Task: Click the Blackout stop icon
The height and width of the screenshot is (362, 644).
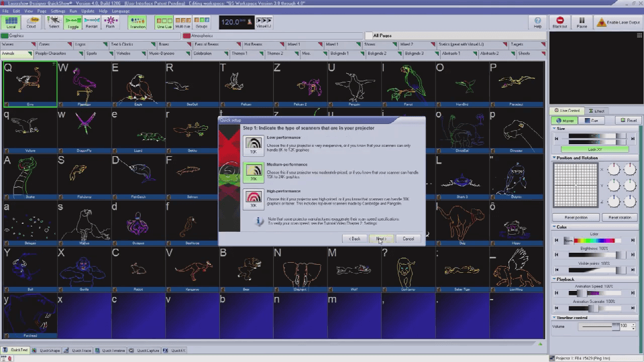Action: tap(559, 23)
